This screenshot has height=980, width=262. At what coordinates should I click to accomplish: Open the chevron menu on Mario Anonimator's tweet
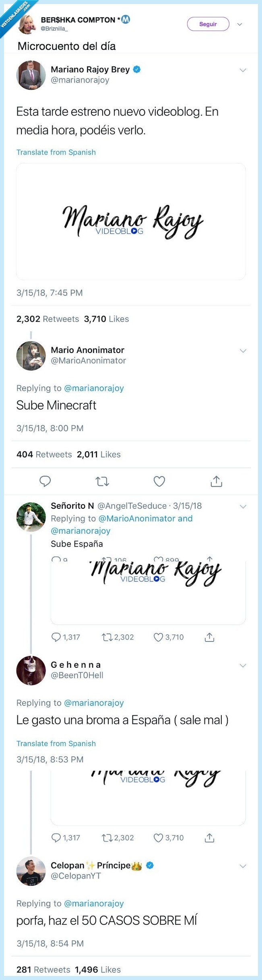(243, 351)
